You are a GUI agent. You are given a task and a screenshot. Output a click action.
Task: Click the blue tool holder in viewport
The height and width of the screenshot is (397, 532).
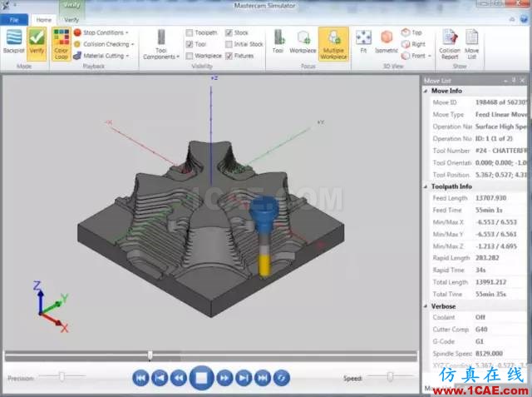pos(264,216)
